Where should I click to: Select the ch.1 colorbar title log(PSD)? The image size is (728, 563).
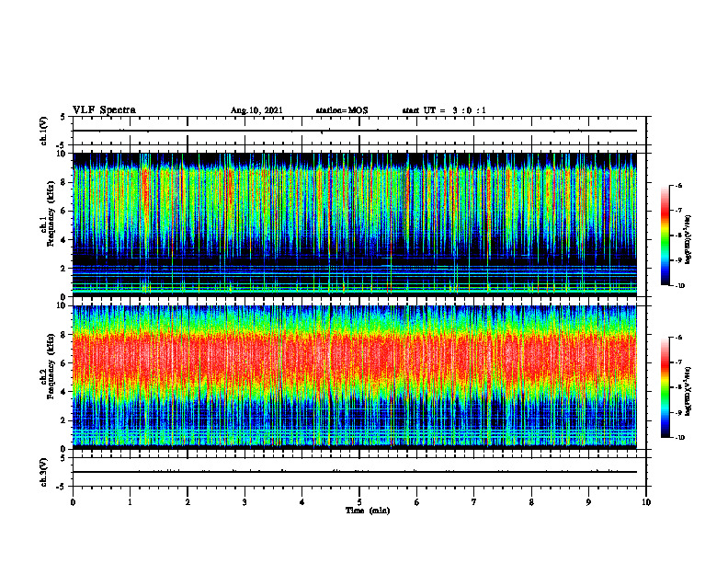[688, 240]
